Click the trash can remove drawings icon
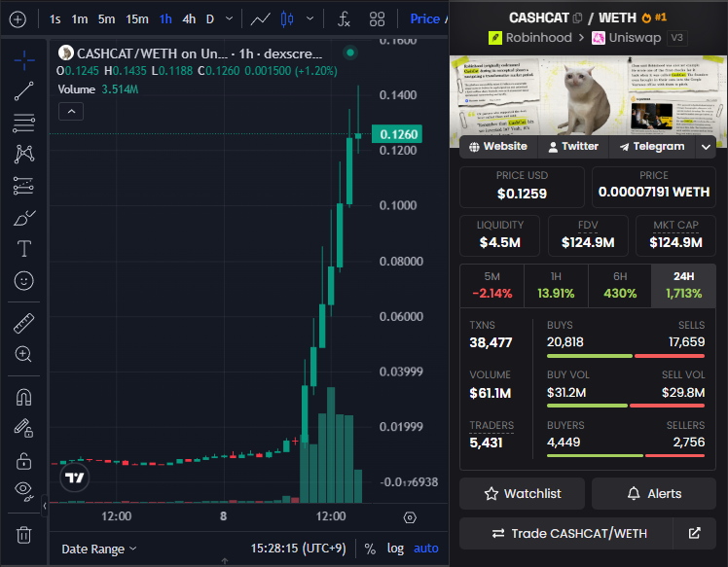This screenshot has width=728, height=567. [x=23, y=535]
